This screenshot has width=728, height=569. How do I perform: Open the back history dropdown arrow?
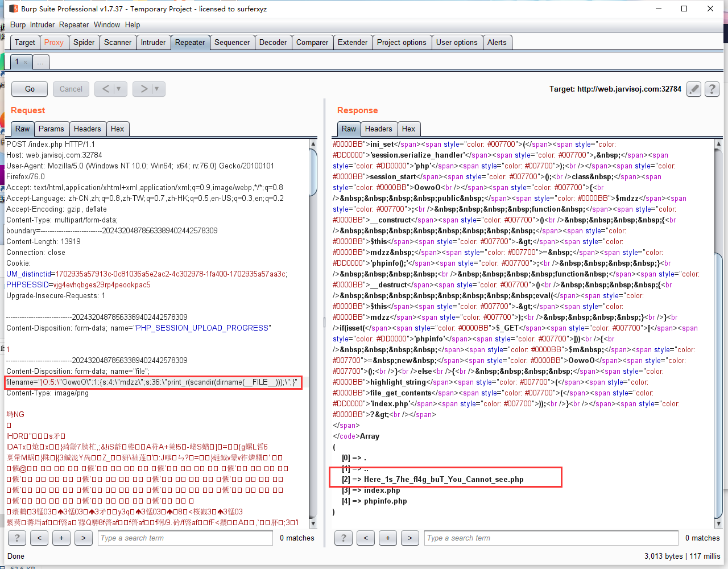(119, 89)
